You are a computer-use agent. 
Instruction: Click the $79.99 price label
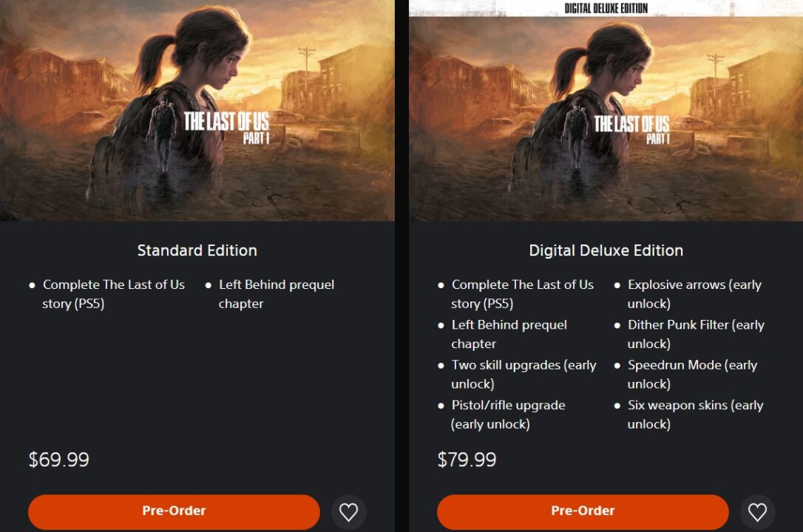click(467, 460)
